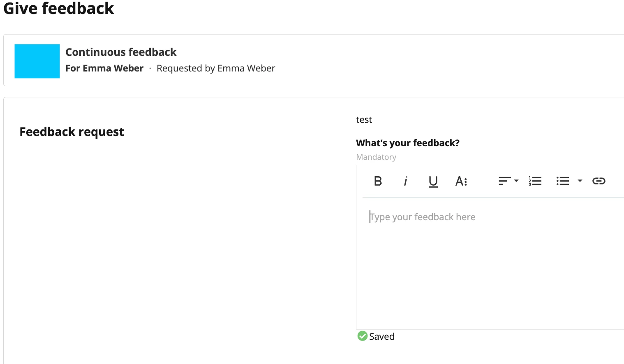Image resolution: width=624 pixels, height=364 pixels.
Task: Click 'Requested by Emma Weber' text
Action: [x=216, y=68]
